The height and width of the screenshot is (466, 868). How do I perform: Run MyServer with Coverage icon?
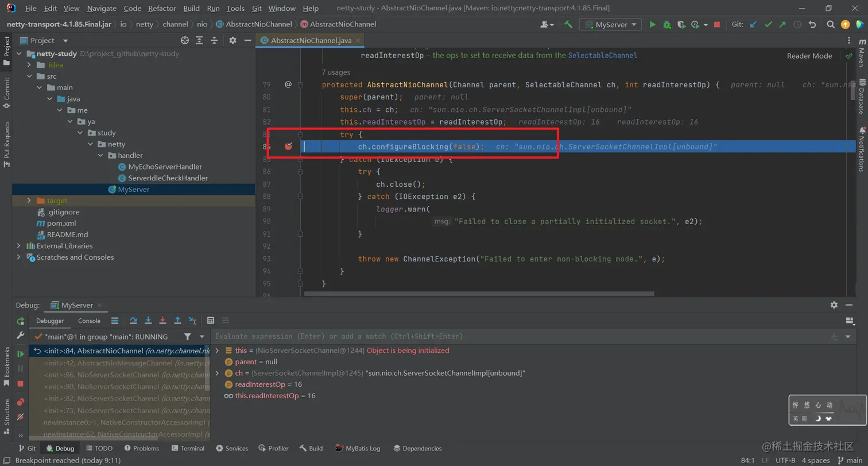pyautogui.click(x=681, y=25)
